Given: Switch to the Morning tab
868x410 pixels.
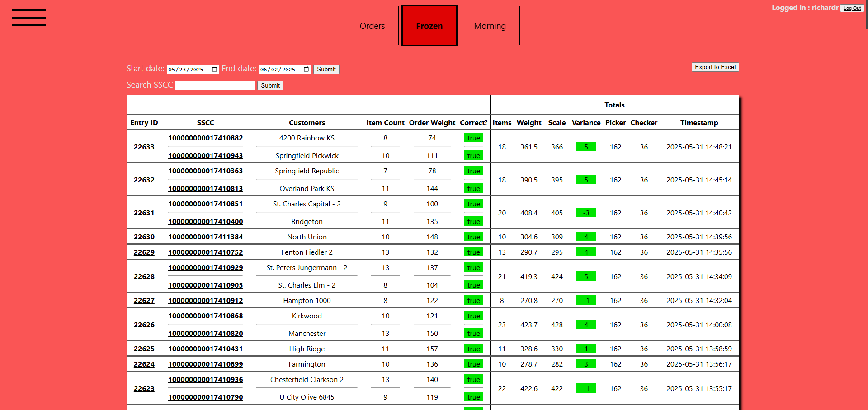Looking at the screenshot, I should click(490, 26).
